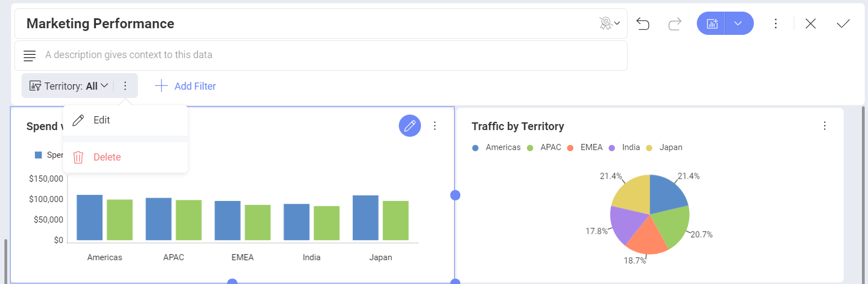Click the 20.7% pie label
This screenshot has height=284, width=868.
[x=701, y=234]
